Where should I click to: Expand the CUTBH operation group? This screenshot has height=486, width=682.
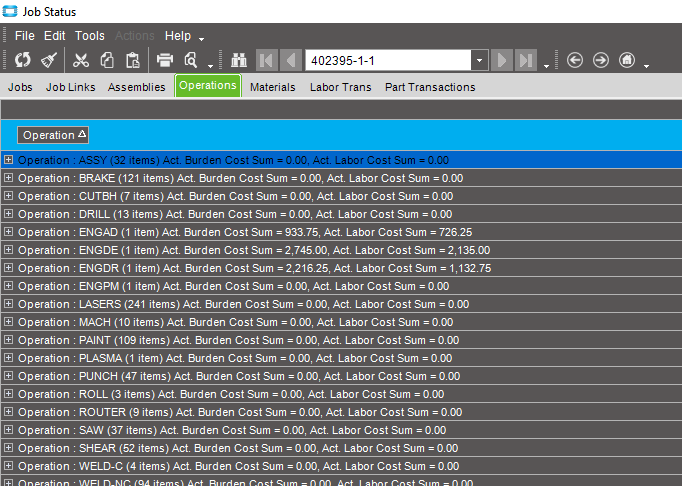[x=8, y=196]
